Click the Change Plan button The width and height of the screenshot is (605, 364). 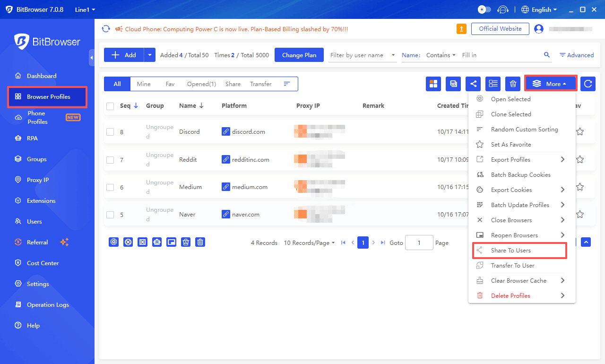(299, 55)
